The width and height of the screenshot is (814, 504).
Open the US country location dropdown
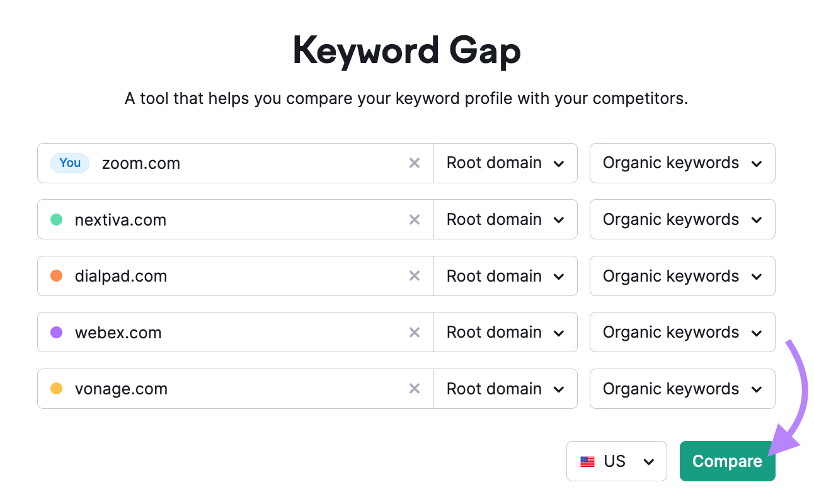[616, 461]
